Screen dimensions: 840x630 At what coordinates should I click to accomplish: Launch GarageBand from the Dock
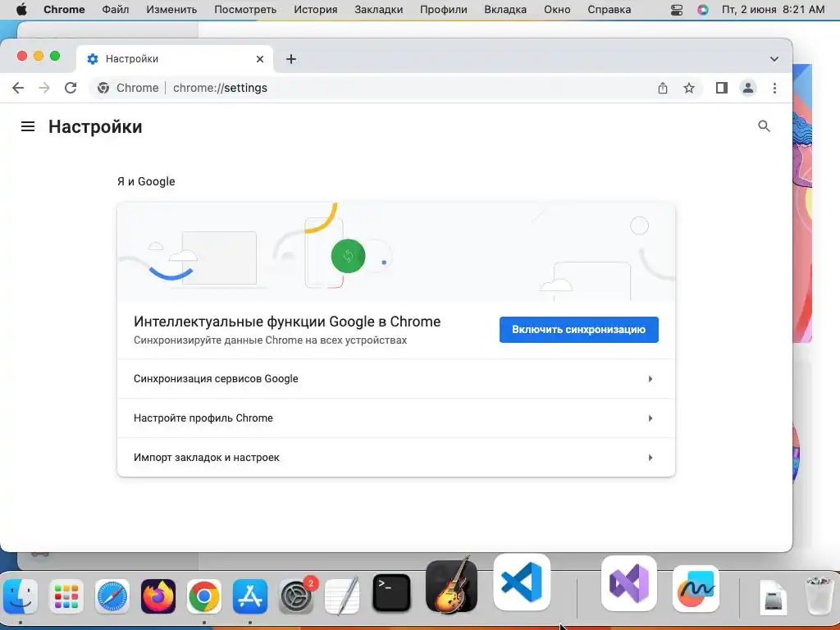(452, 585)
